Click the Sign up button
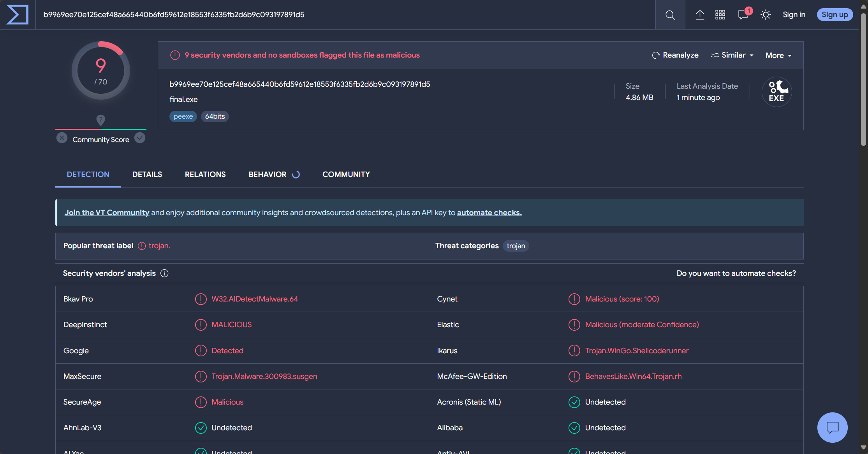The width and height of the screenshot is (868, 454). point(835,15)
